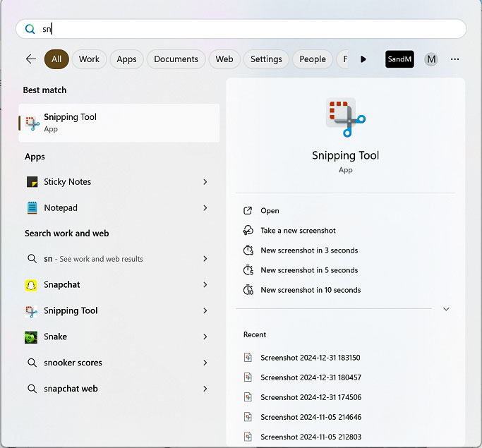Expand snooker scores suggestion chevron
The image size is (482, 448).
click(x=205, y=363)
